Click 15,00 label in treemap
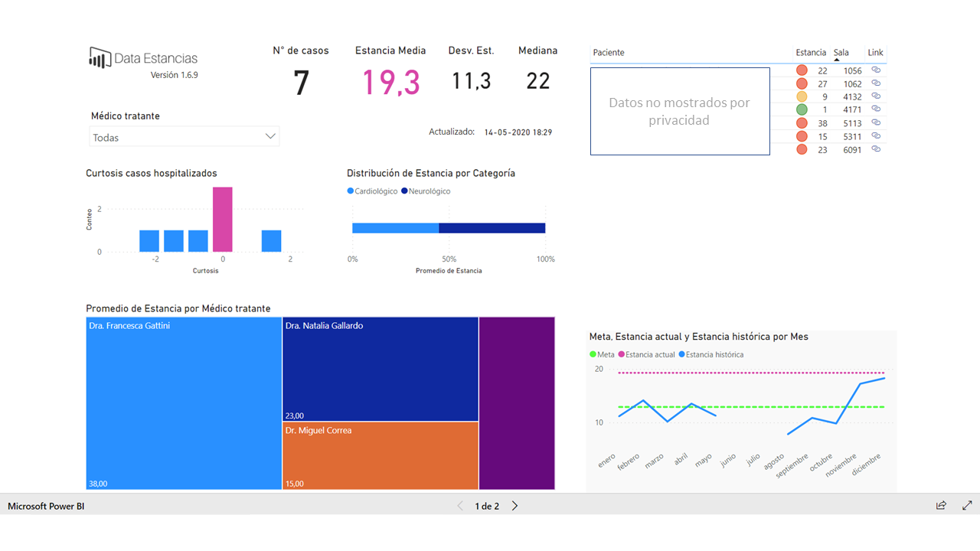980x551 pixels. click(295, 484)
